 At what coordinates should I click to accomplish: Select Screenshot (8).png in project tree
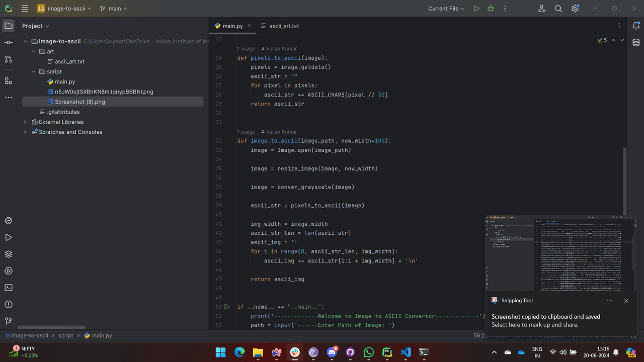coord(79,102)
